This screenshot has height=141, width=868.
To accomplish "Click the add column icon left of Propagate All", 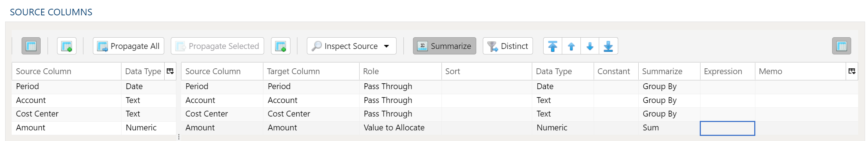I will (67, 46).
